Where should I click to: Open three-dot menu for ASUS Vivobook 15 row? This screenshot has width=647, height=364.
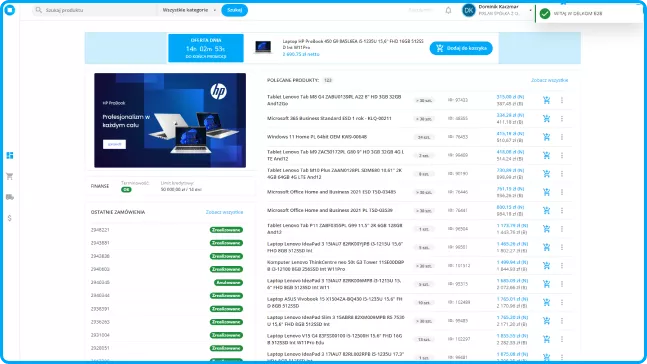[562, 302]
